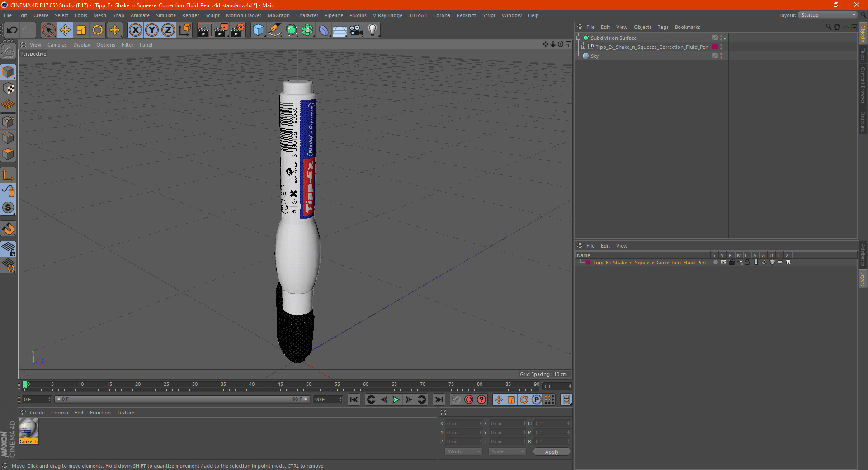Viewport: 868px width, 470px height.
Task: Open the Redshift menu
Action: tap(466, 15)
